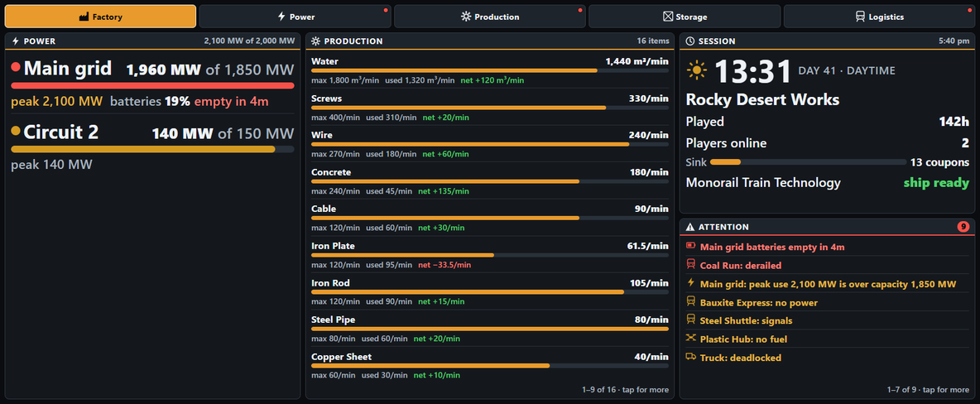The width and height of the screenshot is (980, 404).
Task: Click the Monorail Train Technology label
Action: [x=763, y=183]
